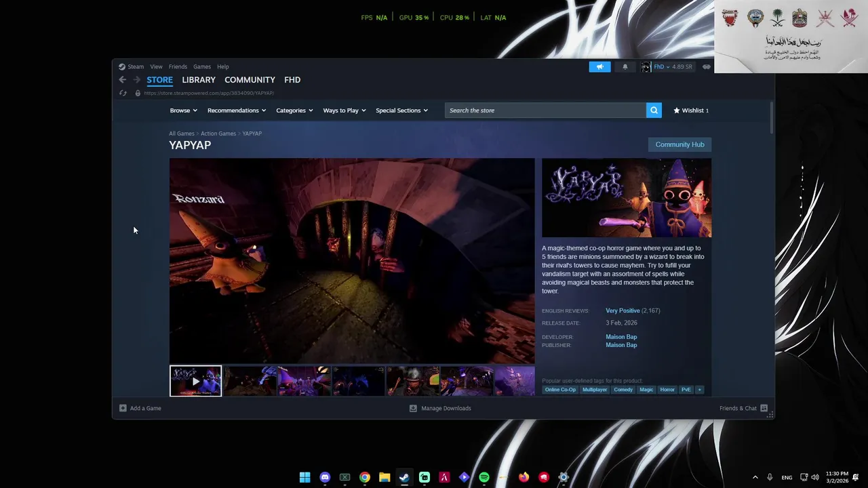This screenshot has width=868, height=488.
Task: Expand the Categories dropdown
Action: pos(294,110)
